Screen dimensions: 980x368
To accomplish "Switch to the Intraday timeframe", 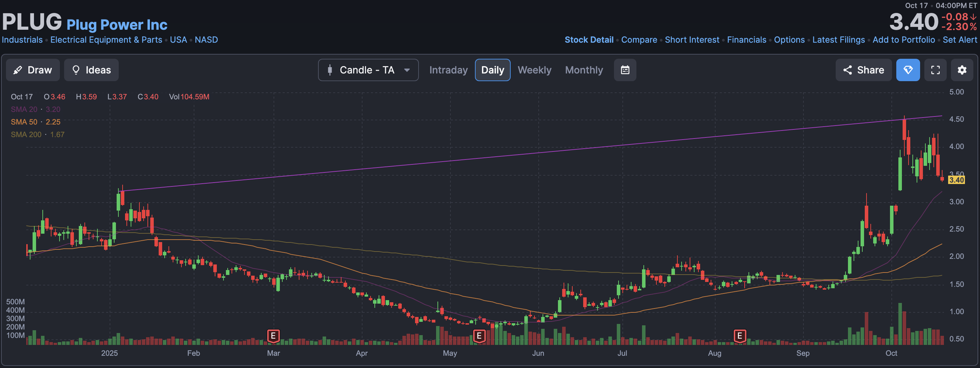I will (448, 70).
